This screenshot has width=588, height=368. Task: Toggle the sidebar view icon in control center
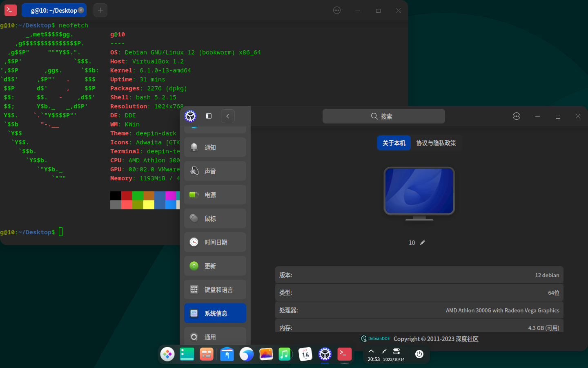209,116
